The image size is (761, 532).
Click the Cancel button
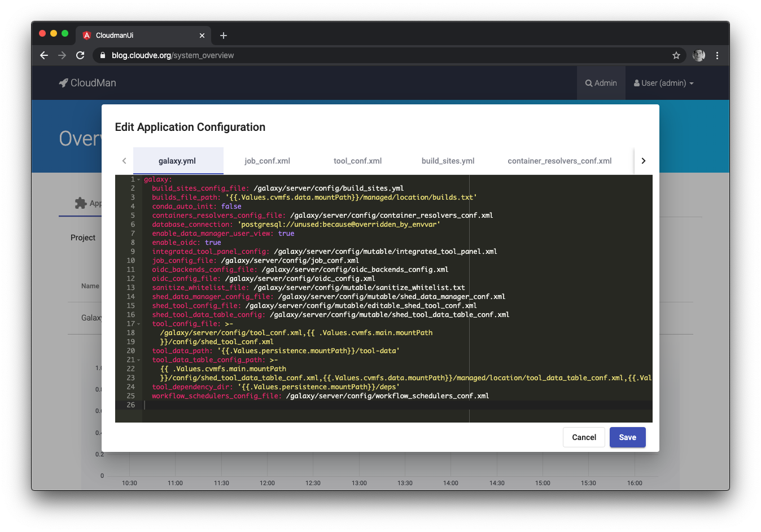pyautogui.click(x=584, y=437)
